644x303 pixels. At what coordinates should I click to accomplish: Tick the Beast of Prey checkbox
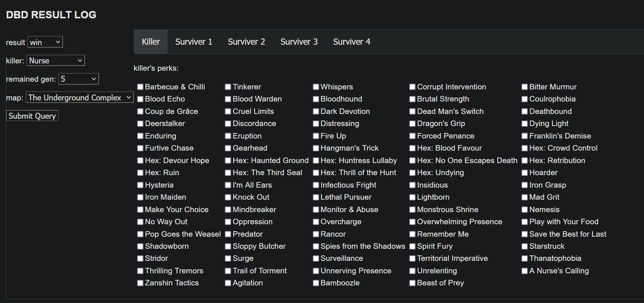pos(412,283)
